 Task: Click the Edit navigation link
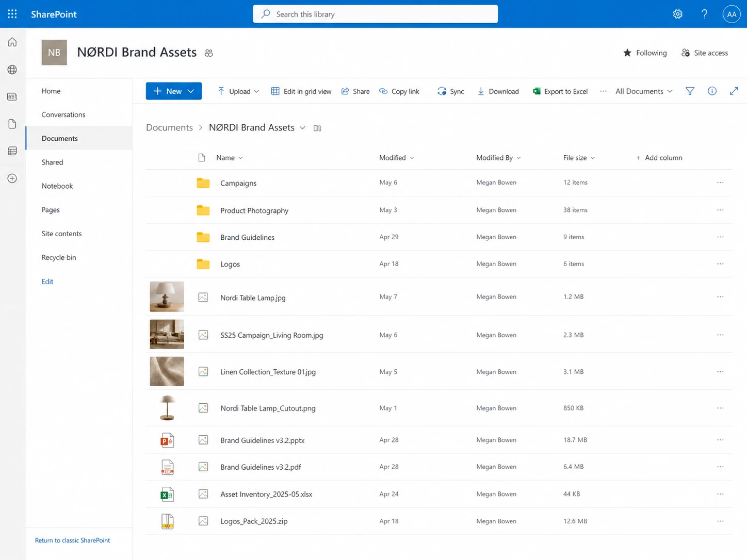[x=47, y=282]
